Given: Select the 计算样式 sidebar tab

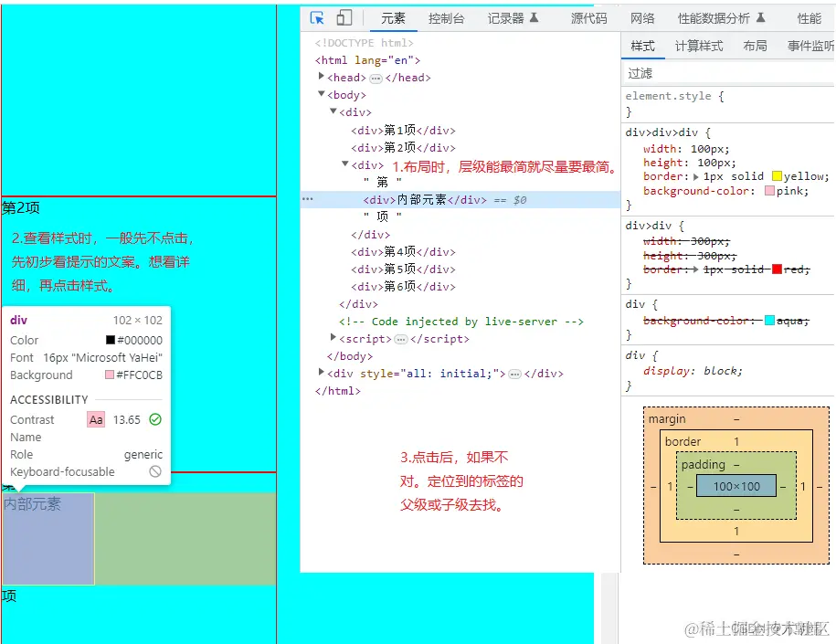Looking at the screenshot, I should (x=698, y=47).
